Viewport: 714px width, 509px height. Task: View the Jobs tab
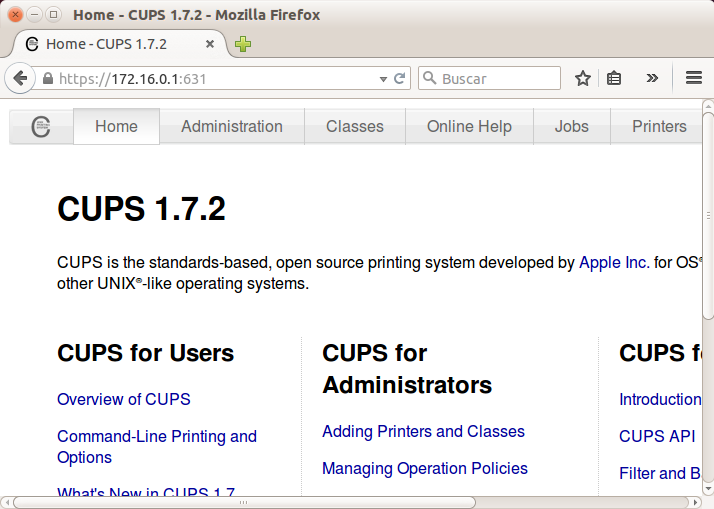pyautogui.click(x=571, y=127)
